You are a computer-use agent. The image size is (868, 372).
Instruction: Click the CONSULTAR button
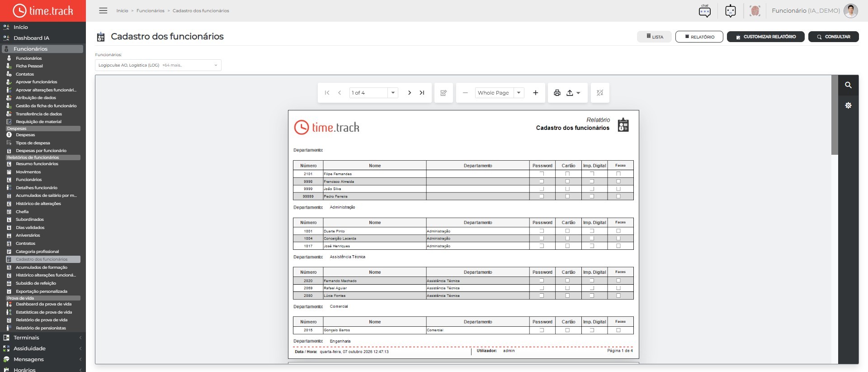[833, 37]
